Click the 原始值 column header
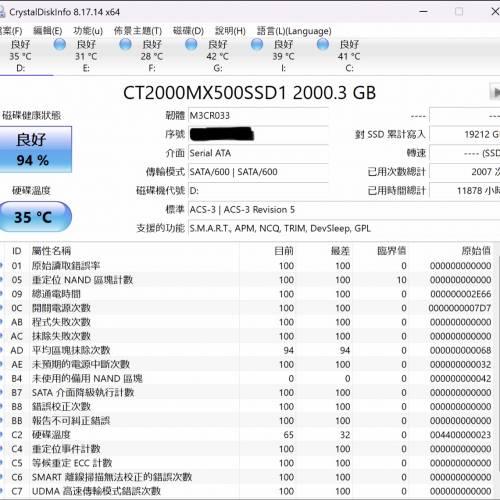 pos(476,251)
